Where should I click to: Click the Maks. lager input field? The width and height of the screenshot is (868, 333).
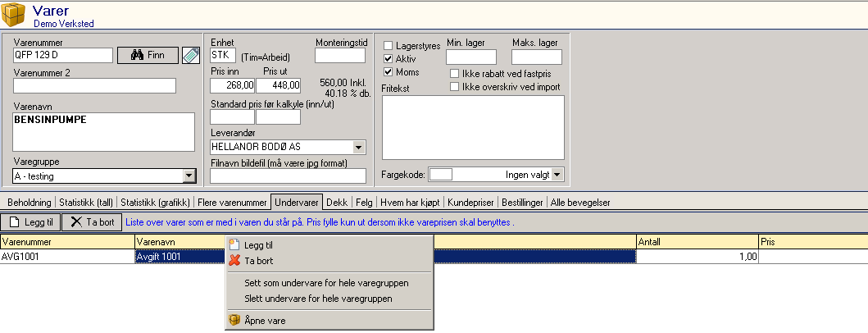pyautogui.click(x=536, y=57)
